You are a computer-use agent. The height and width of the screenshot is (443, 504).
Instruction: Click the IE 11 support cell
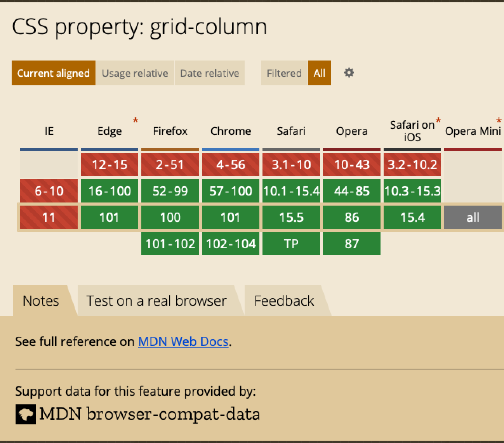pos(49,217)
